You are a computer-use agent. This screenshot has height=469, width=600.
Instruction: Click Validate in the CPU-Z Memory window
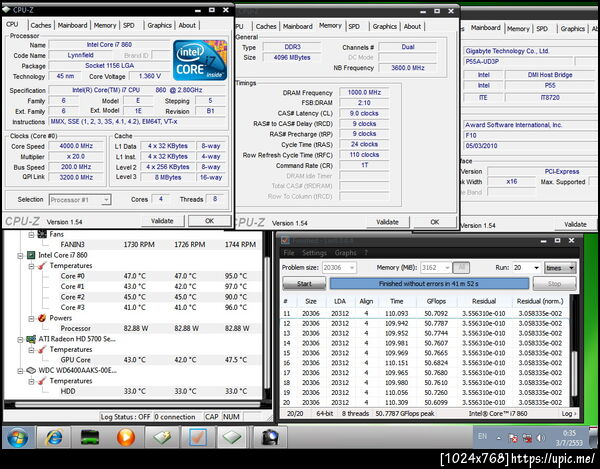point(388,222)
